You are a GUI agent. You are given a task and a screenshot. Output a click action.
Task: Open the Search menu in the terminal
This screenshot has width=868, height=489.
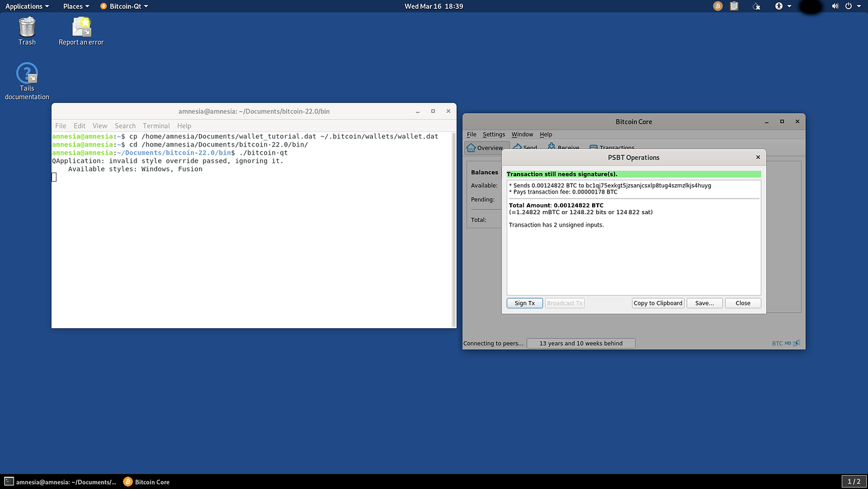click(x=125, y=125)
